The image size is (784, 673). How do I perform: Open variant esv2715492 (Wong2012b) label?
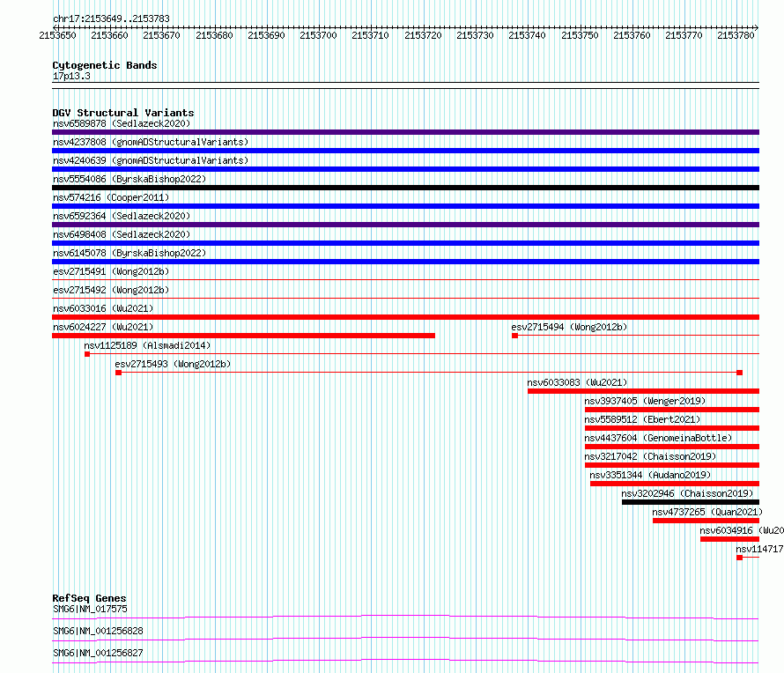pyautogui.click(x=111, y=290)
